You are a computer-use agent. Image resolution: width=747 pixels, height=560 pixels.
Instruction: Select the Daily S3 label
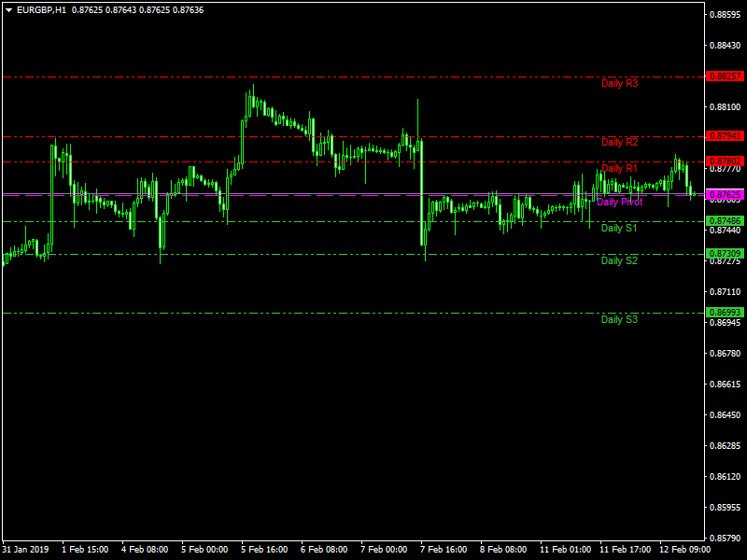coord(619,320)
